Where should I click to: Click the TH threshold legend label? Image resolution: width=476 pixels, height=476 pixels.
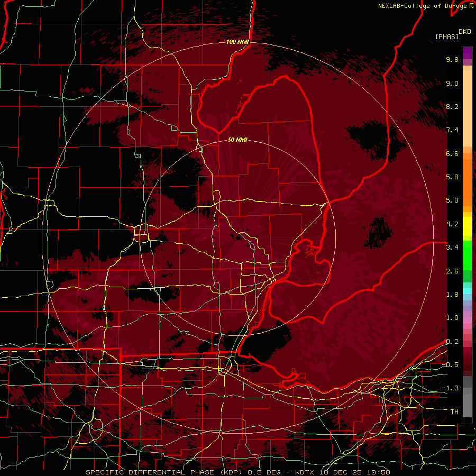(x=454, y=412)
